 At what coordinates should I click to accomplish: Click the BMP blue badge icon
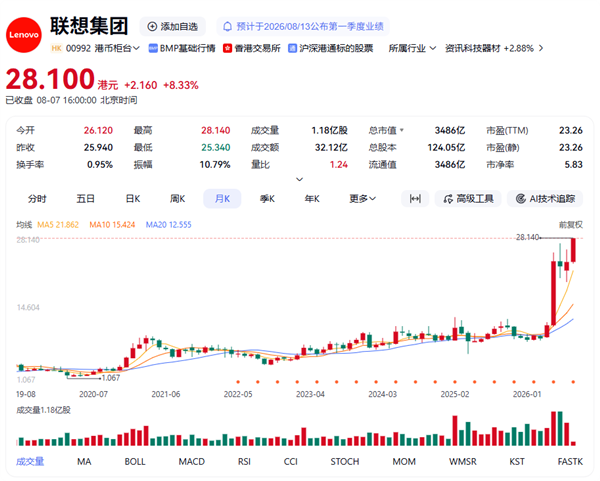pyautogui.click(x=153, y=48)
